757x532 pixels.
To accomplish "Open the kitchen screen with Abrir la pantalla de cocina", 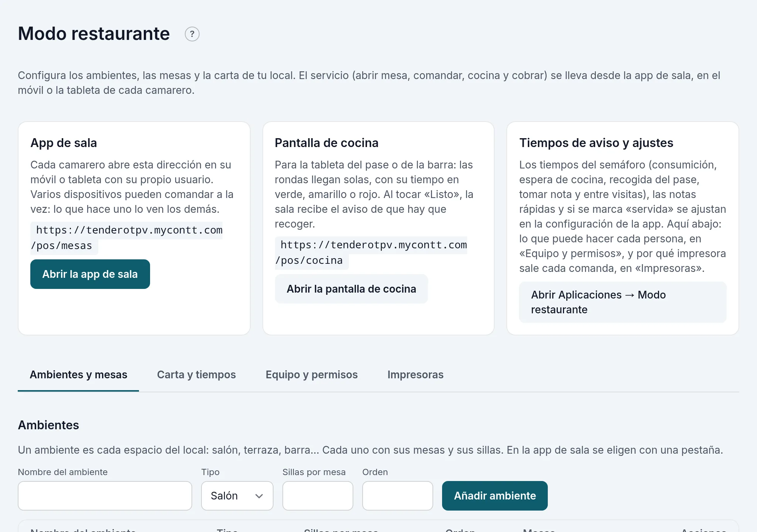I will coord(351,289).
